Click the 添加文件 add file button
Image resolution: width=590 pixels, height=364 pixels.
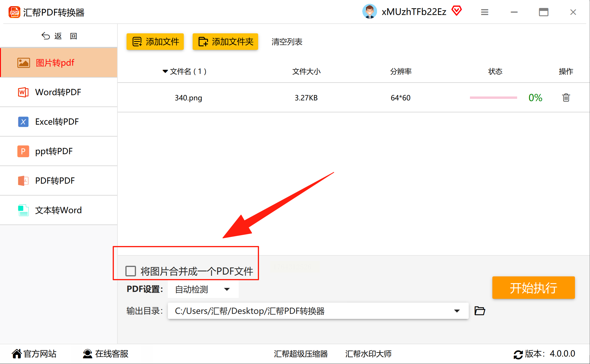pos(155,42)
